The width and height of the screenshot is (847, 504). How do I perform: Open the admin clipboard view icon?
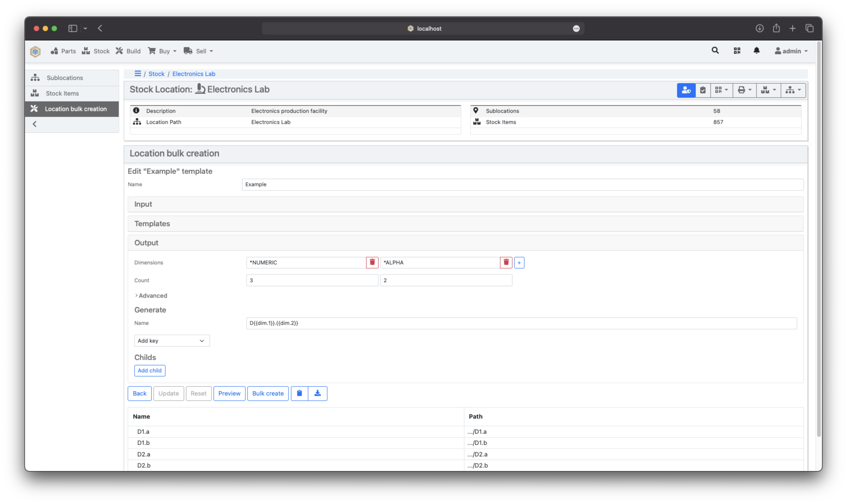[703, 90]
